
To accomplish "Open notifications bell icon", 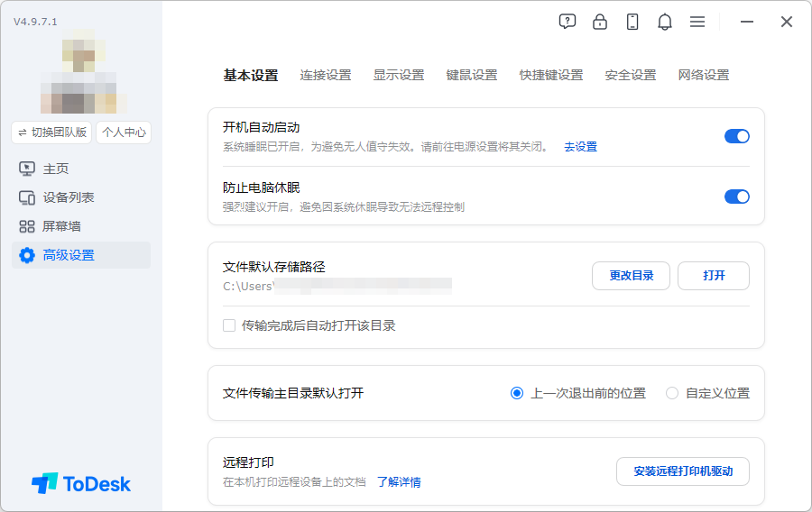I will 665,22.
